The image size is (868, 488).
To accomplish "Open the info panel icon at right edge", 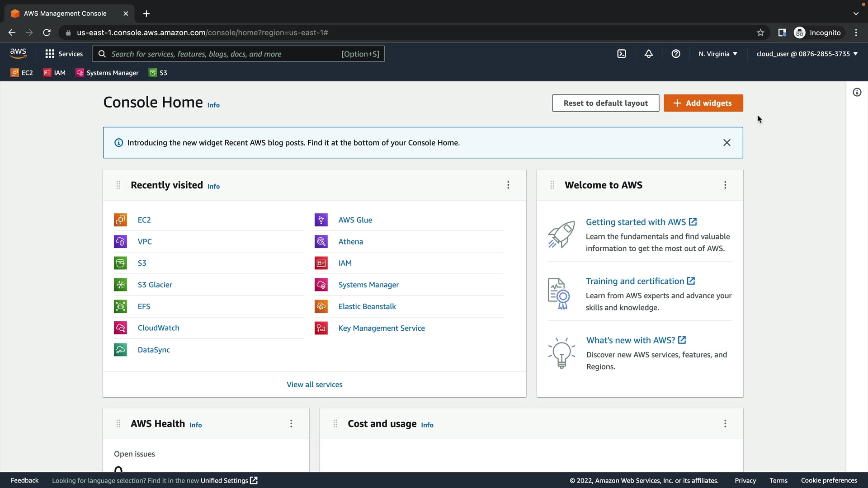I will coord(857,92).
